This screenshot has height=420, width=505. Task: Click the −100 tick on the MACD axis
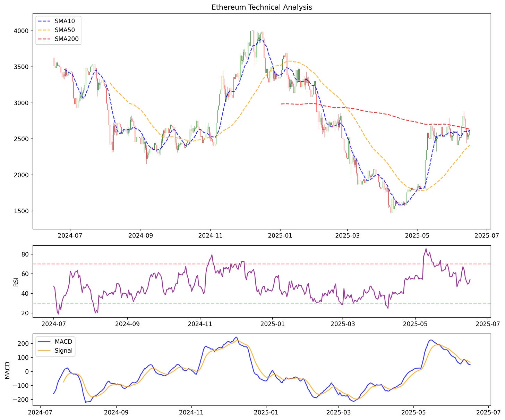tap(22, 386)
